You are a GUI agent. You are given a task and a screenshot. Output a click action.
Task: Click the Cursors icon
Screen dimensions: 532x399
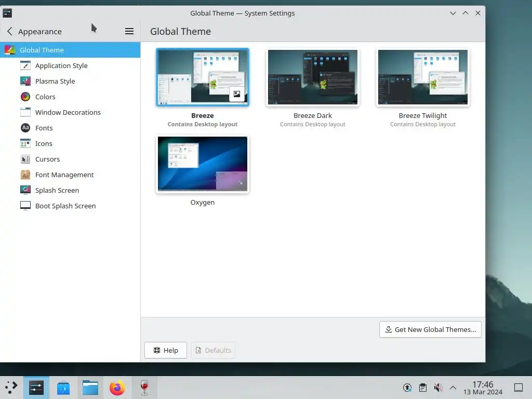25,159
